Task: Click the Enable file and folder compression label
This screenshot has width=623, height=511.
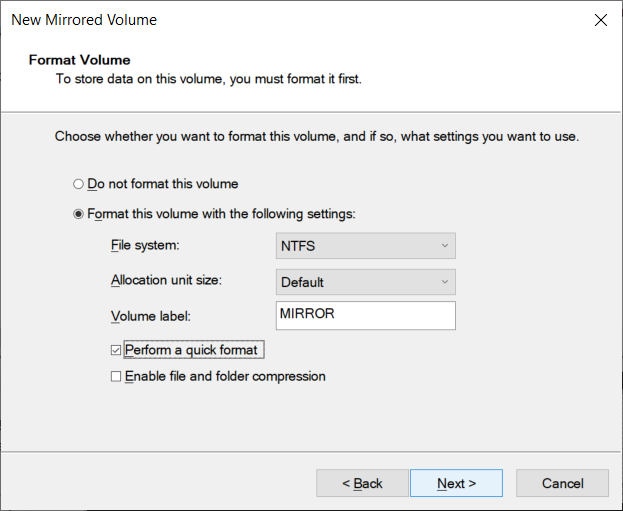Action: [x=225, y=376]
